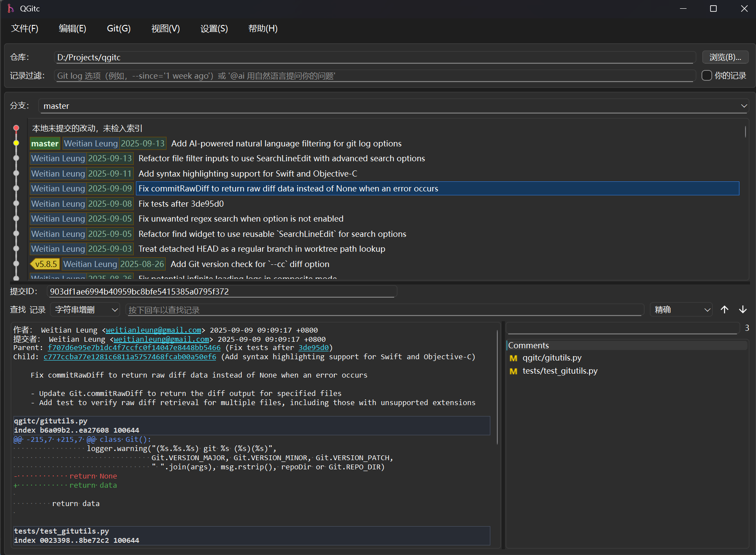Image resolution: width=756 pixels, height=555 pixels.
Task: Open the 设置(S) menu
Action: tap(214, 28)
